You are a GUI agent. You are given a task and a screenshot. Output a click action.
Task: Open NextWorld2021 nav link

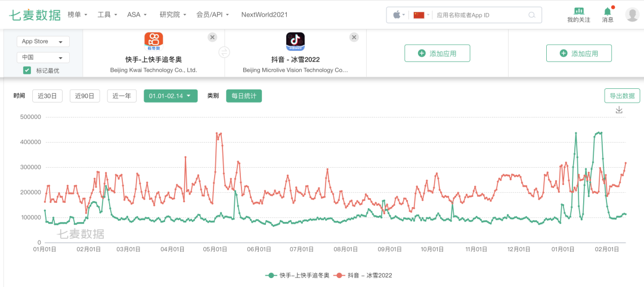point(265,15)
